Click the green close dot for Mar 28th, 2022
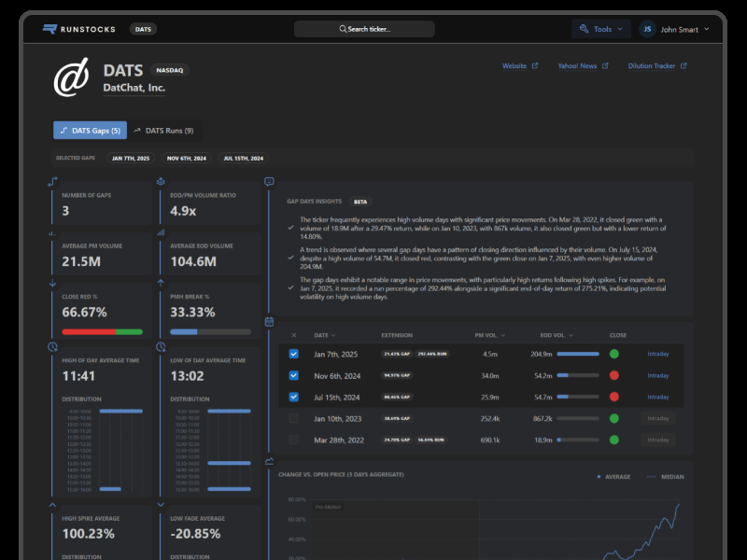This screenshot has width=747, height=560. (614, 440)
